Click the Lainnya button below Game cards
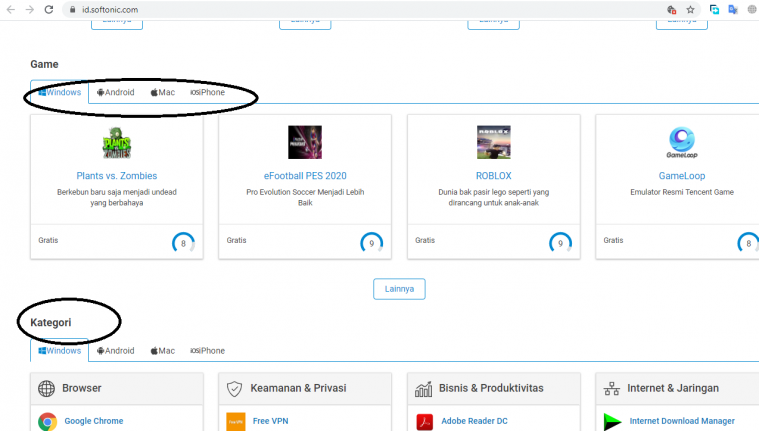The height and width of the screenshot is (431, 759). coord(399,289)
